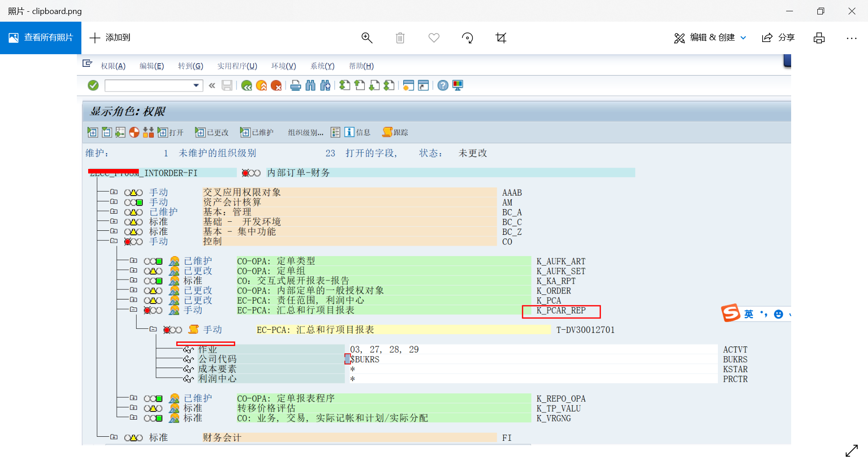This screenshot has width=868, height=467.
Task: Zoom the photo with the magnifier icon
Action: pos(367,38)
